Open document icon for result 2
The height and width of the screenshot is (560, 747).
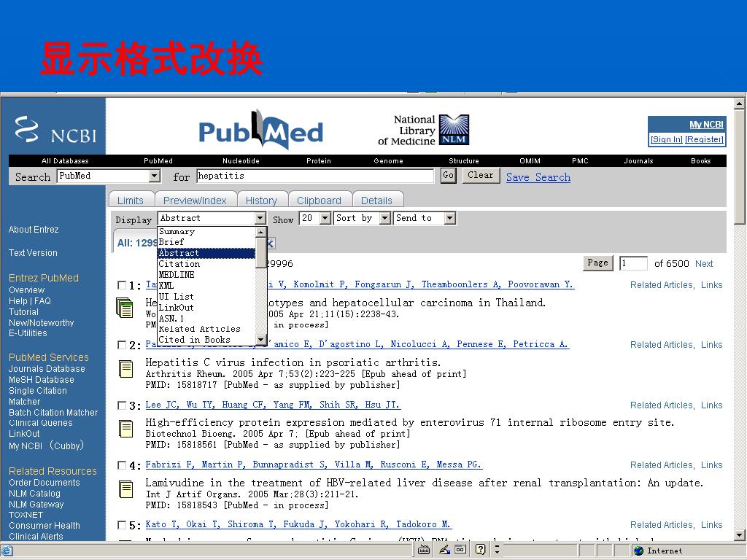click(x=125, y=369)
